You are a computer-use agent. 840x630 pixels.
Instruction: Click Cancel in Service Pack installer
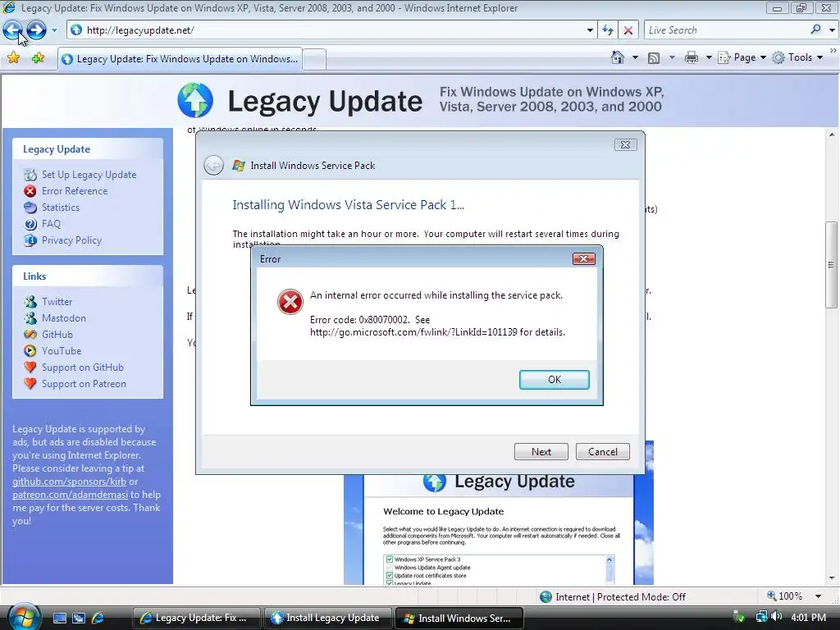click(x=603, y=452)
